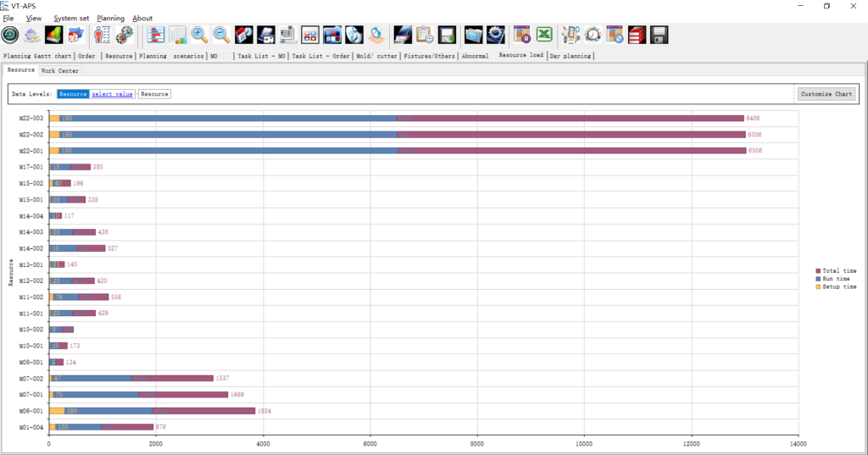The height and width of the screenshot is (455, 868).
Task: Click the colorful 3D bar chart icon
Action: (x=53, y=35)
